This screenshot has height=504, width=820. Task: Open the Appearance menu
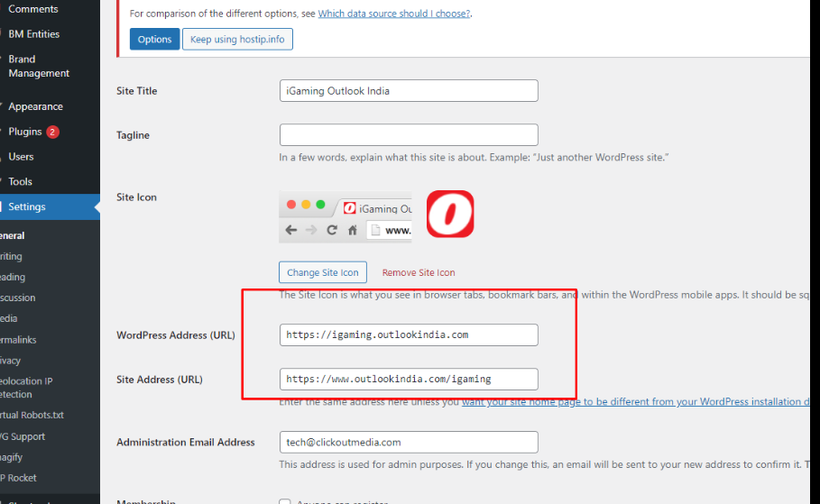click(x=35, y=106)
